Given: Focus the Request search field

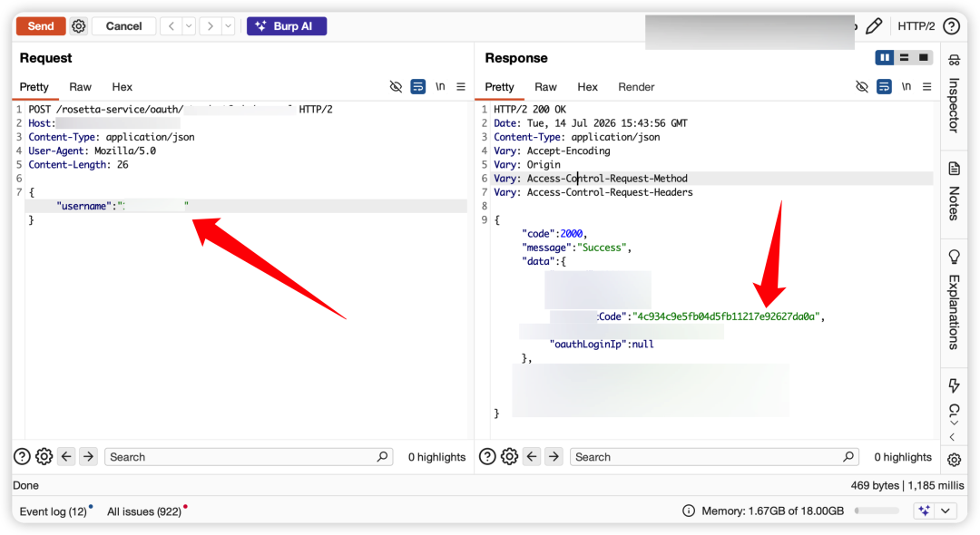Looking at the screenshot, I should (249, 457).
